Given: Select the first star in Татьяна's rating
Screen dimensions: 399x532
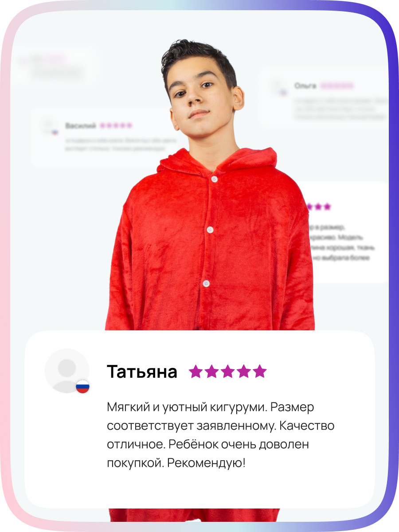Looking at the screenshot, I should point(196,372).
